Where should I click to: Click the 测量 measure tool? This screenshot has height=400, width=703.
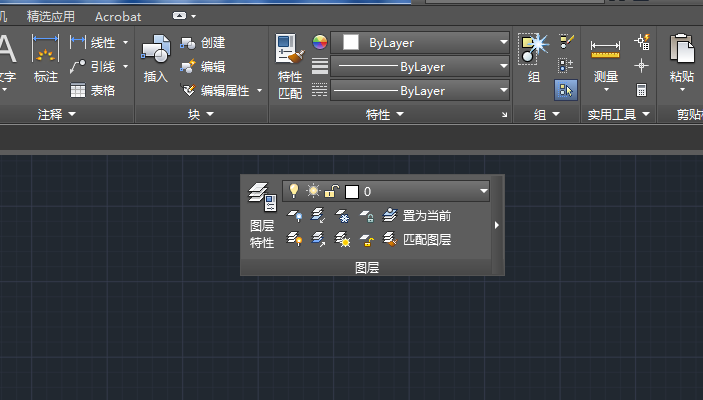pos(605,59)
